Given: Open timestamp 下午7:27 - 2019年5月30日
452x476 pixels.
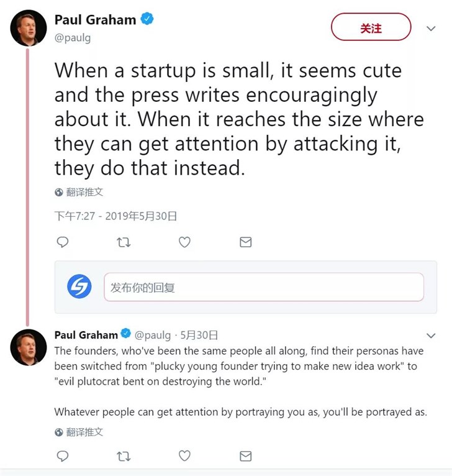Looking at the screenshot, I should point(116,216).
